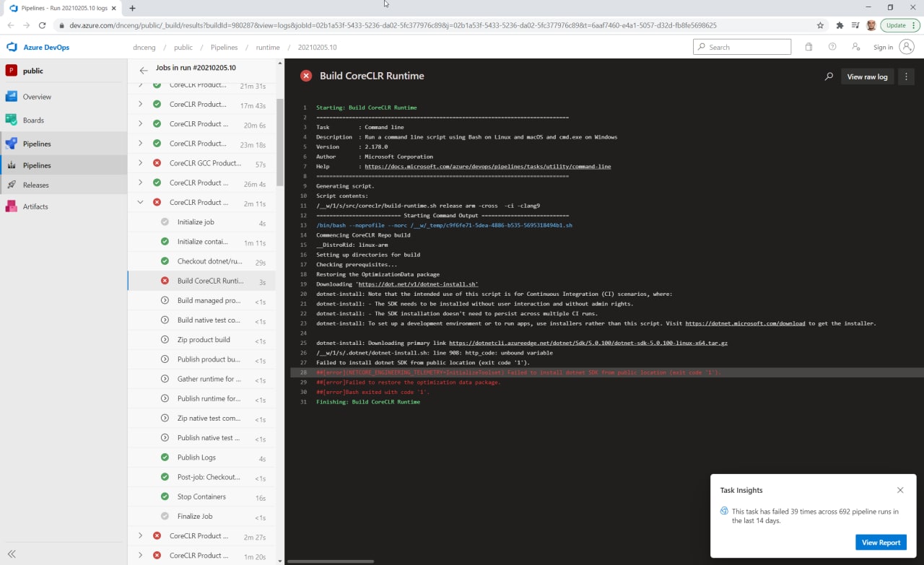Expand the CoreCLR Product job 20m 6s
This screenshot has width=924, height=565.
pos(141,124)
